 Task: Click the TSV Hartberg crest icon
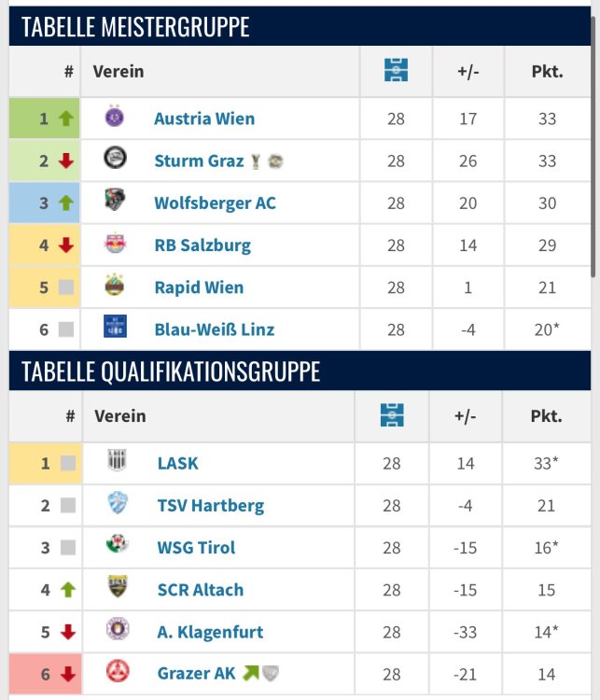tap(118, 504)
